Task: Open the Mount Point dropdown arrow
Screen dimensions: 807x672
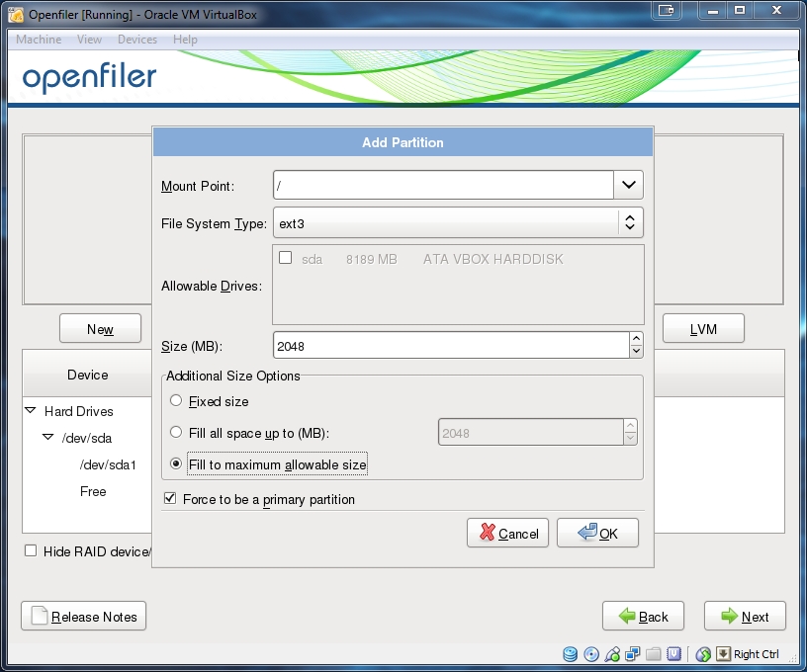Action: pos(628,185)
